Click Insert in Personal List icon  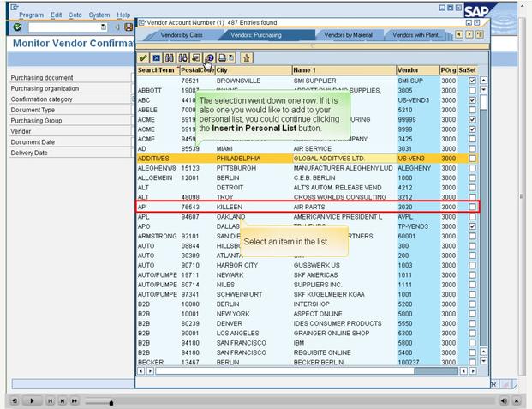click(x=209, y=58)
